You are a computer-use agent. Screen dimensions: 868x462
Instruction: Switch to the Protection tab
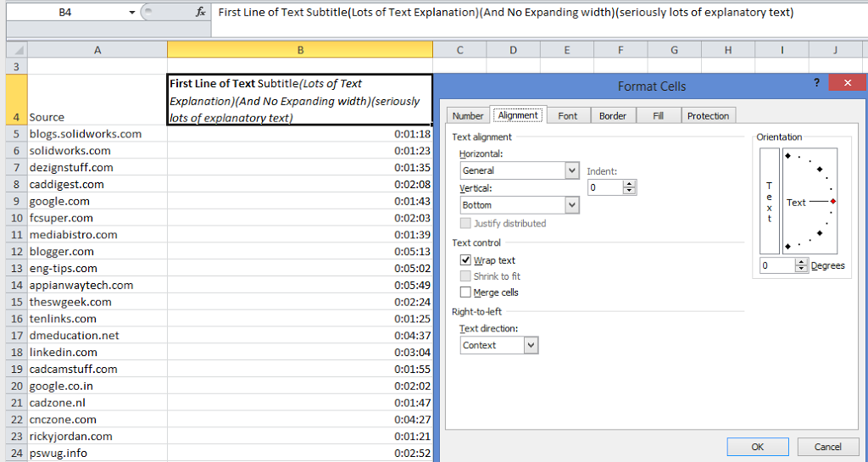[x=708, y=115]
